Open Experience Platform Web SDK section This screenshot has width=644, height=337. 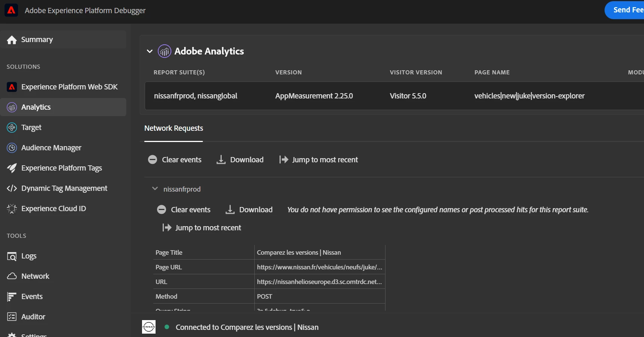tap(63, 87)
